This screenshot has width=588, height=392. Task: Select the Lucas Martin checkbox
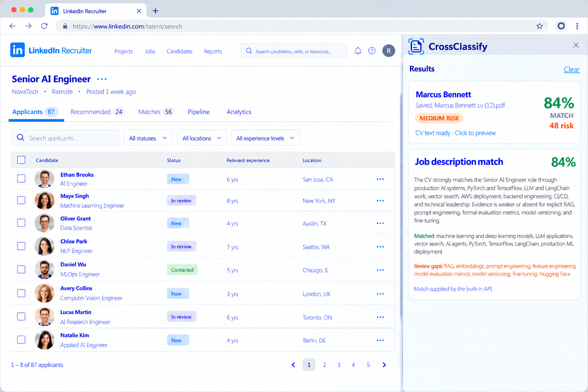(x=21, y=317)
